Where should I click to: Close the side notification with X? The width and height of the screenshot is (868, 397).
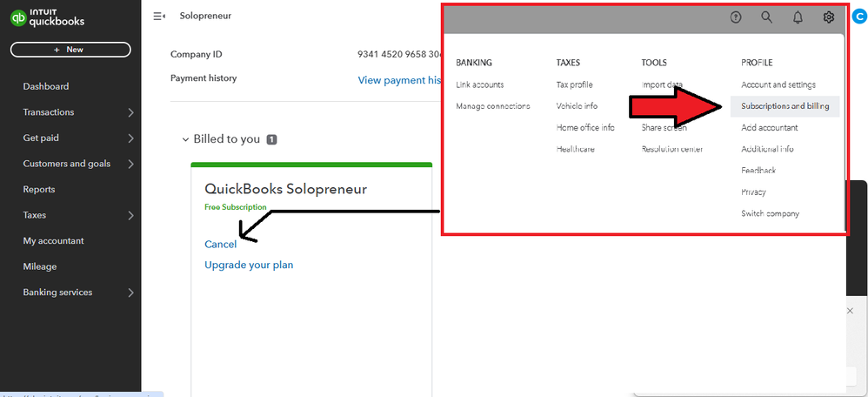coord(851,311)
